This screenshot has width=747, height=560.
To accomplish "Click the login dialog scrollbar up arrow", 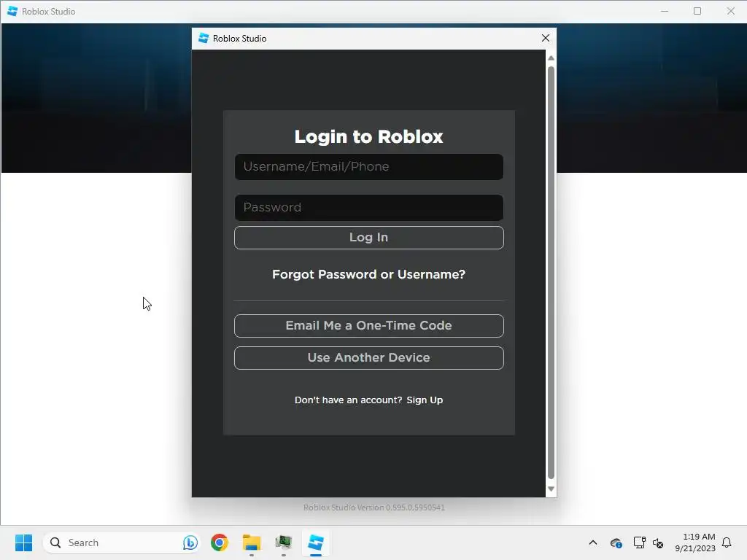I will pos(551,58).
